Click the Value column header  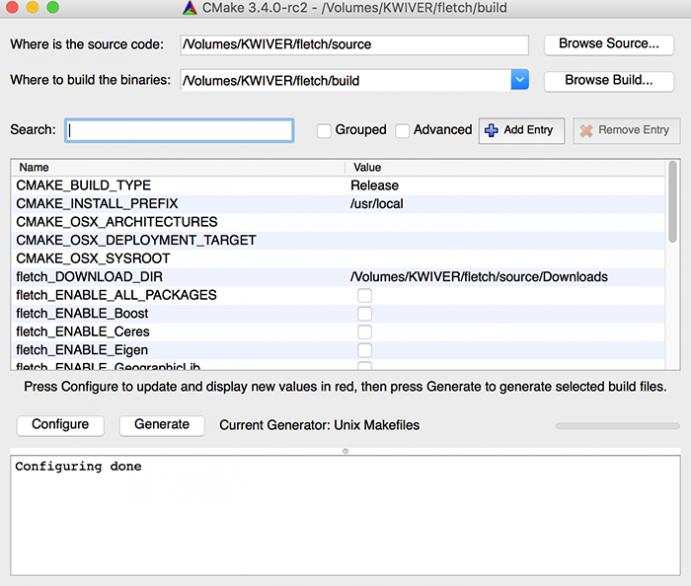pyautogui.click(x=505, y=167)
